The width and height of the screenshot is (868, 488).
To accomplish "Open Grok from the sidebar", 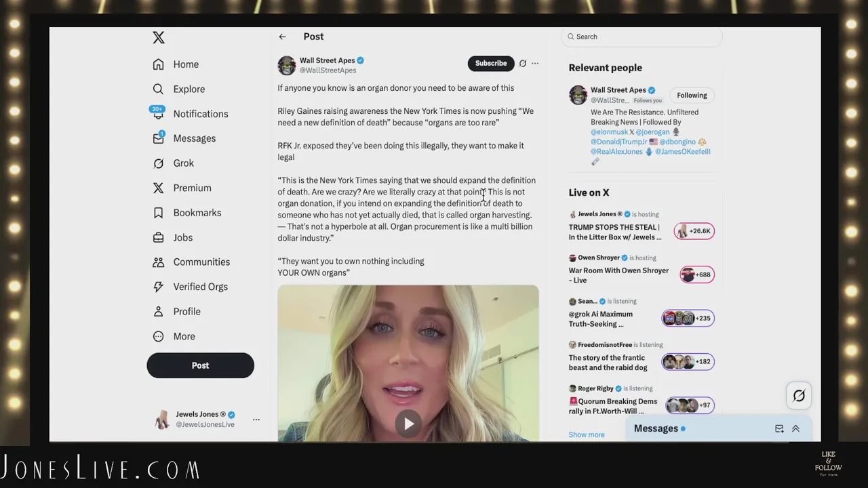I will pos(174,163).
